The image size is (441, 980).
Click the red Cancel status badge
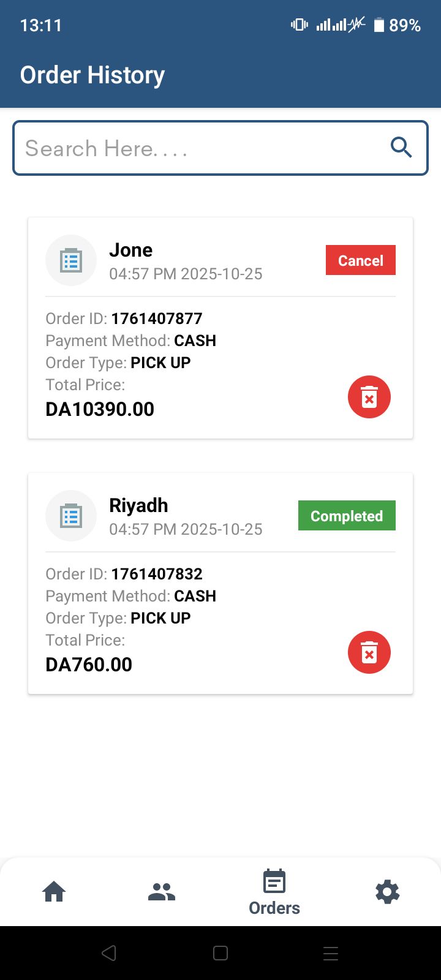tap(360, 260)
